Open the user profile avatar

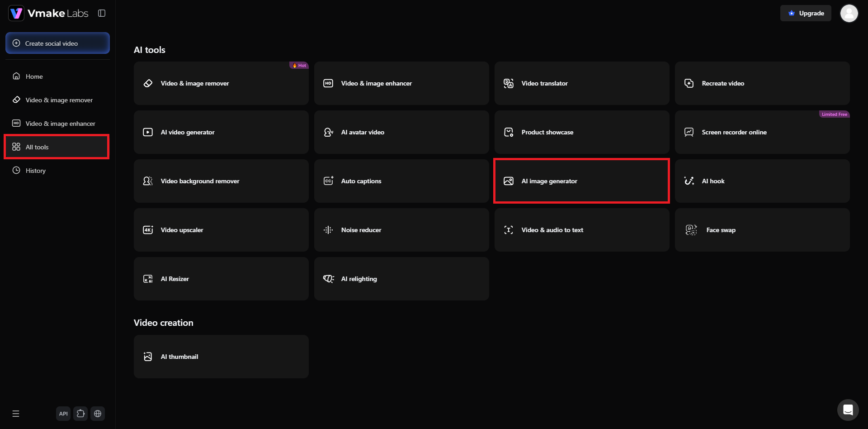click(849, 13)
